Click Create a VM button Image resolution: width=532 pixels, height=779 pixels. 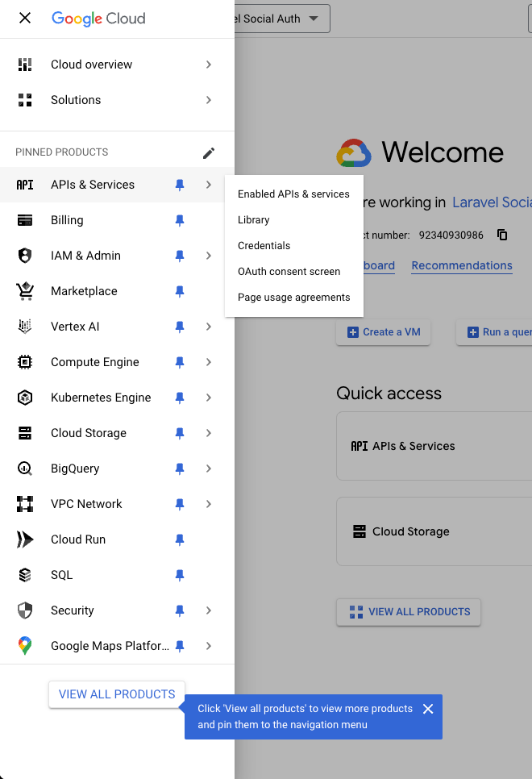[384, 332]
